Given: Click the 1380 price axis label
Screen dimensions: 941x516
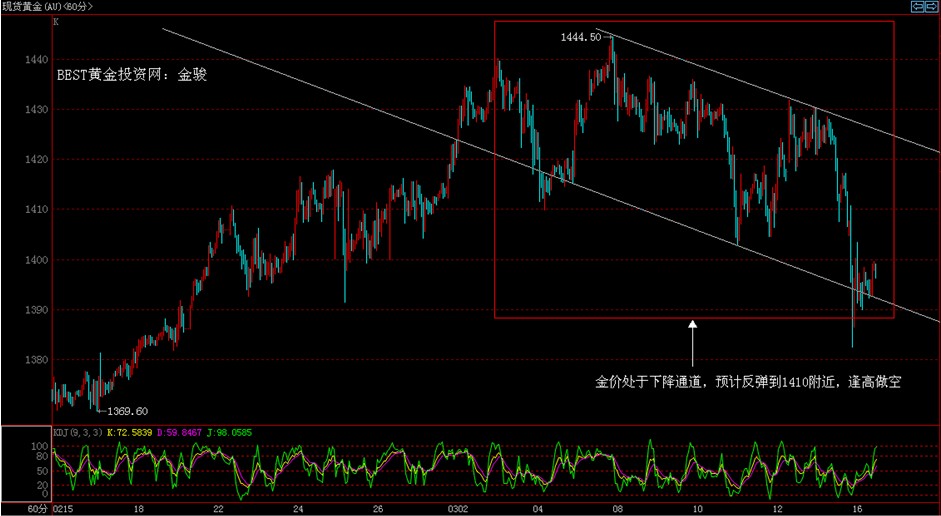Looking at the screenshot, I should [x=37, y=360].
